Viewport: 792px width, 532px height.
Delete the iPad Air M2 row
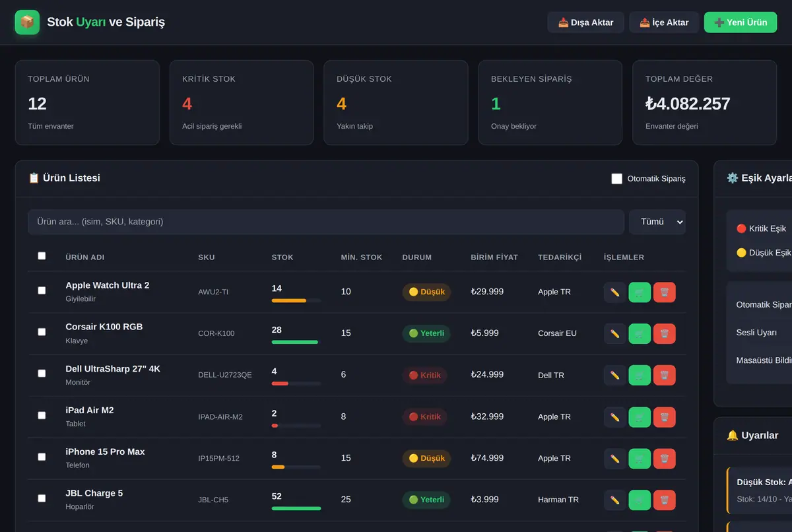665,416
